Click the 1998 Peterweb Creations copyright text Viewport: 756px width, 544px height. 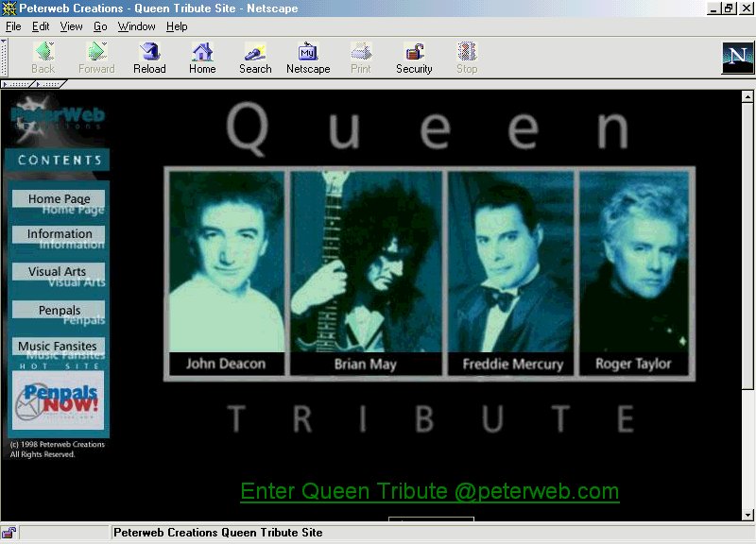[57, 449]
